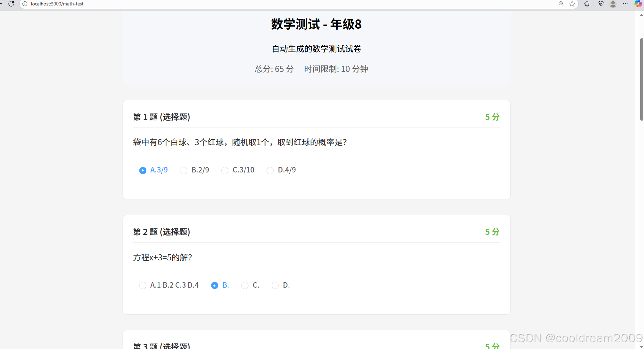Pick option D. in question 2
Screen dimensions: 644x349
tap(281, 285)
